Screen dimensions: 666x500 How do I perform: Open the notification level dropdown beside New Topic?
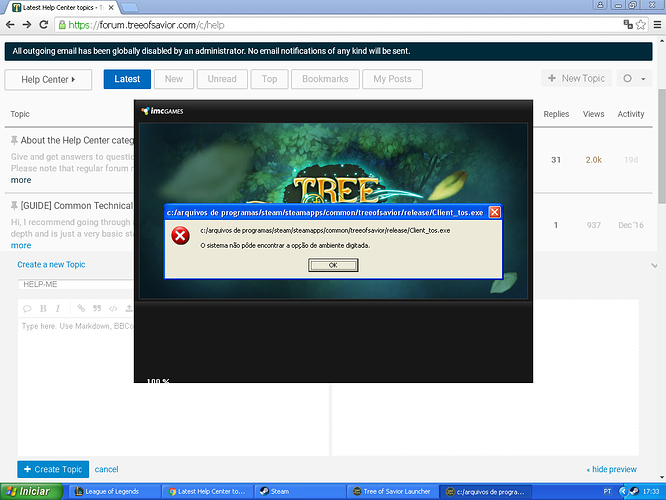click(x=632, y=79)
